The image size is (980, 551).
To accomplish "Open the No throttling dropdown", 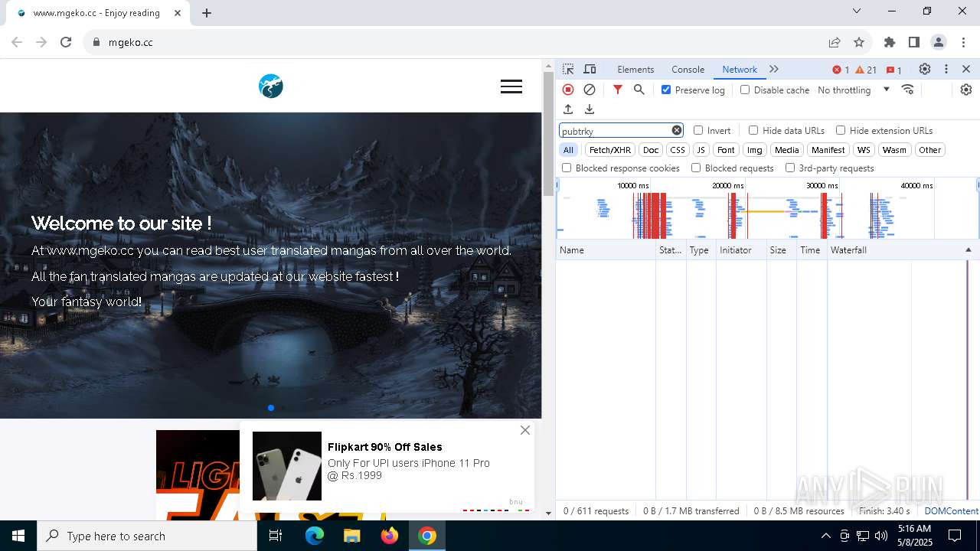I will (854, 90).
